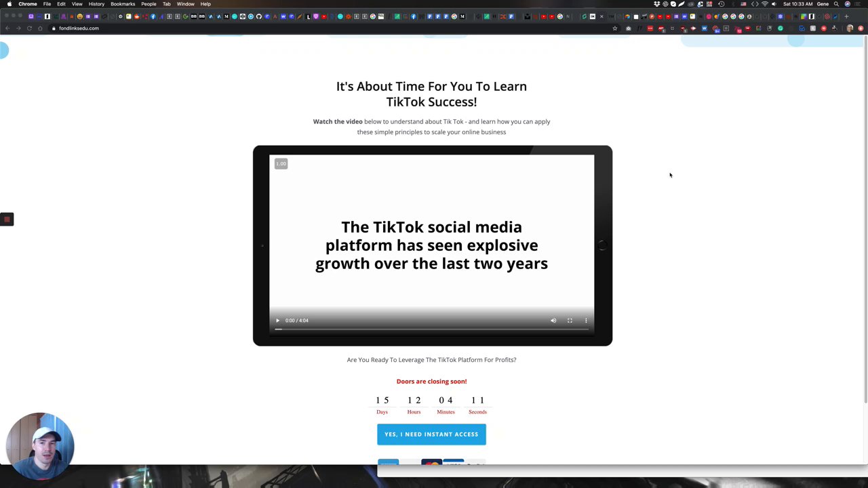The image size is (868, 488).
Task: Open the History menu
Action: click(96, 4)
